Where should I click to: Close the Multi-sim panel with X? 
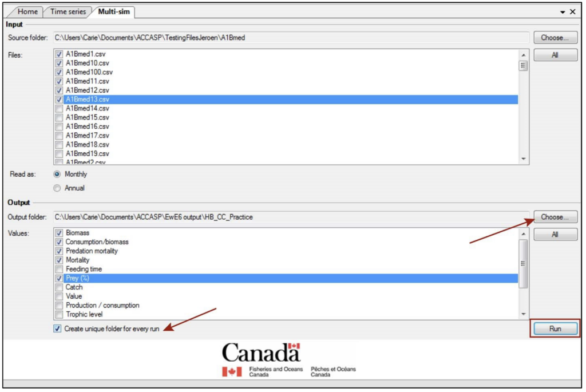[x=572, y=11]
